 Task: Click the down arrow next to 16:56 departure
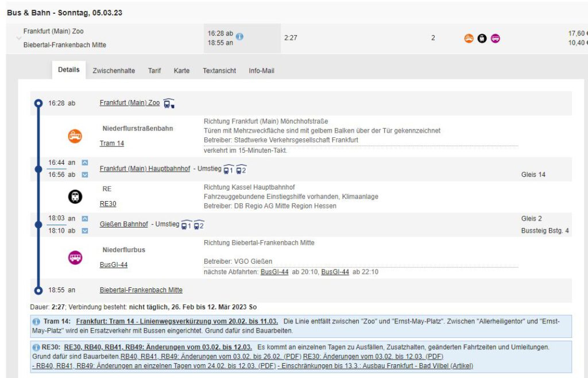click(x=85, y=175)
